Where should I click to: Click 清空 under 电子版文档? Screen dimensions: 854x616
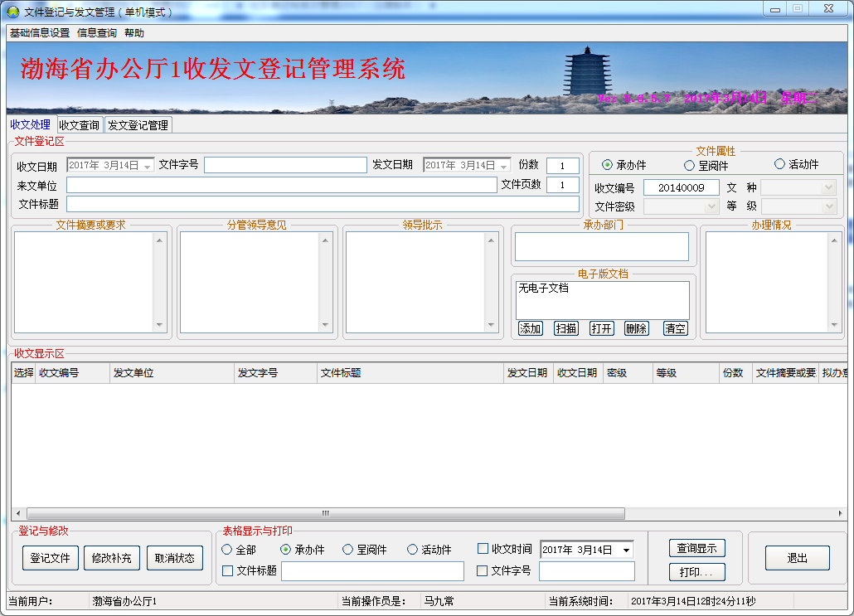pyautogui.click(x=676, y=328)
